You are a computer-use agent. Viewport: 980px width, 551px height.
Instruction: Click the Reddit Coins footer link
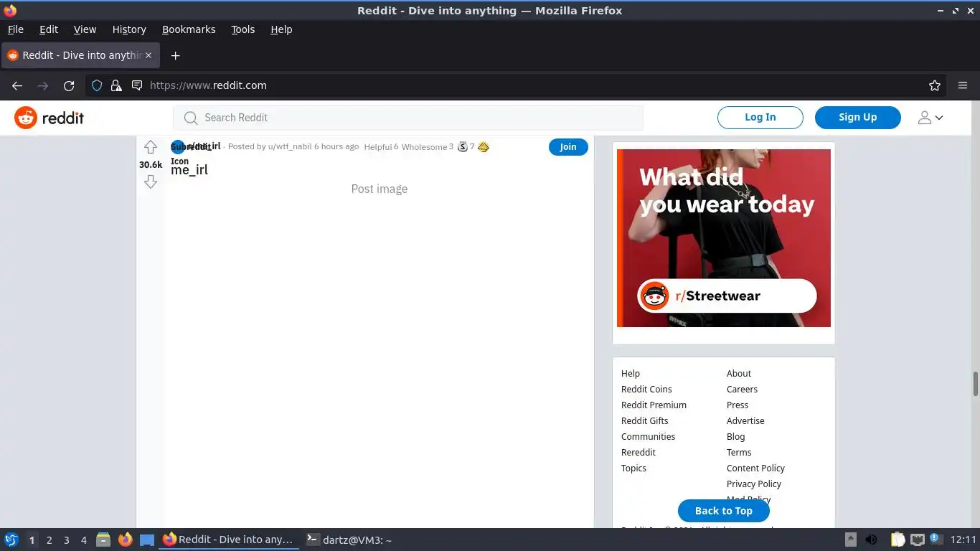(x=646, y=390)
